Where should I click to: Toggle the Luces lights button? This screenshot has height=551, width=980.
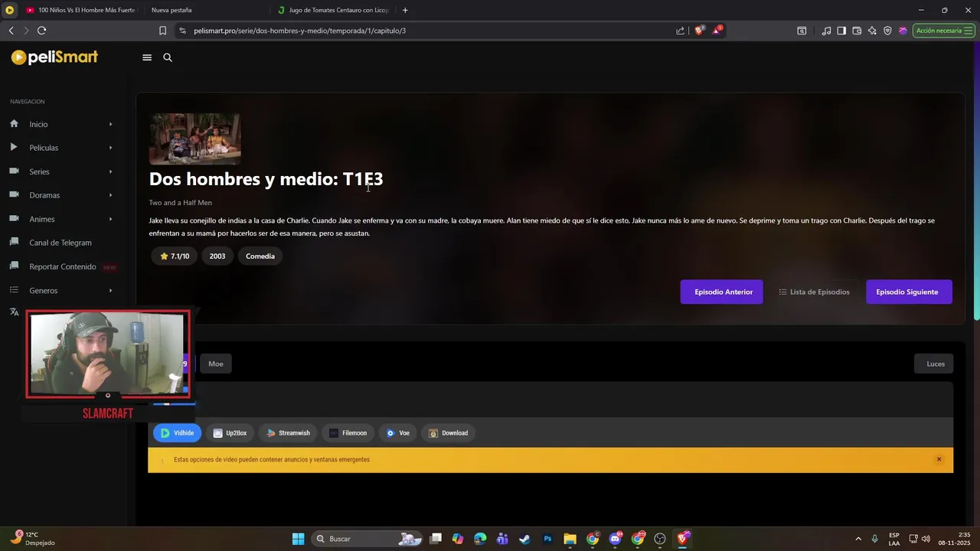point(936,364)
